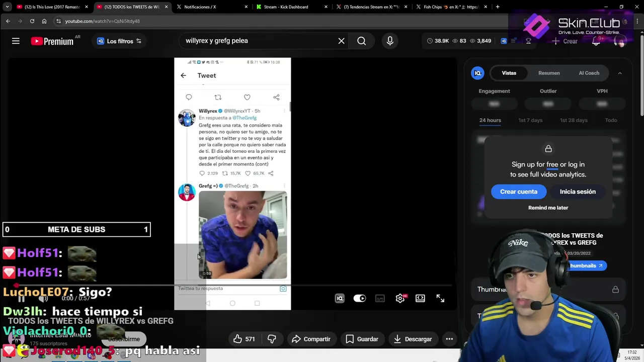Click the heart icon in the tweet video

coord(247,97)
